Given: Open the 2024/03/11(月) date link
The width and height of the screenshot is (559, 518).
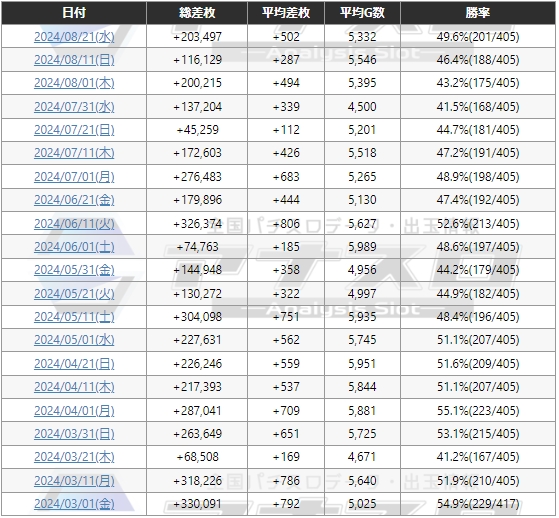Looking at the screenshot, I should (74, 481).
